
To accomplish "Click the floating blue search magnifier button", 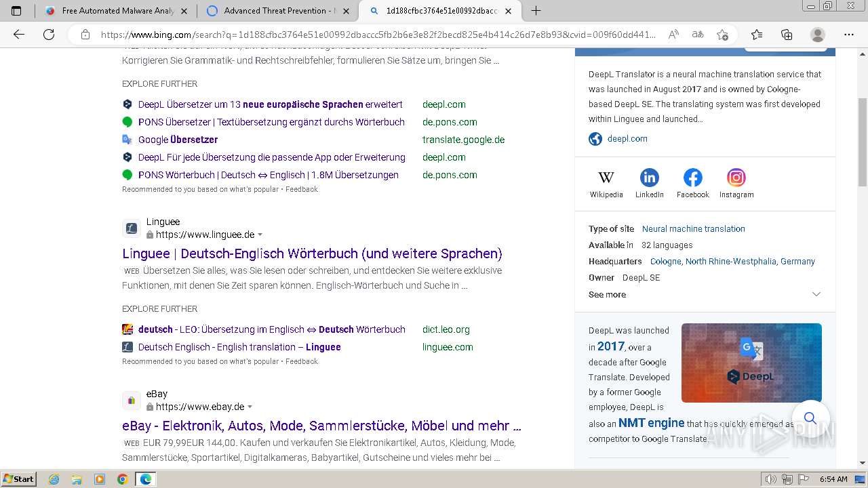I will (810, 418).
